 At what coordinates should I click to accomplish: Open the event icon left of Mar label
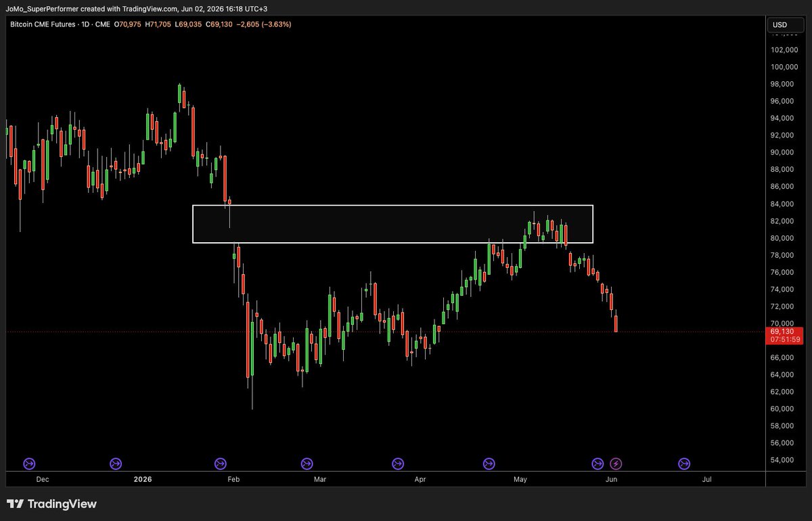click(306, 463)
